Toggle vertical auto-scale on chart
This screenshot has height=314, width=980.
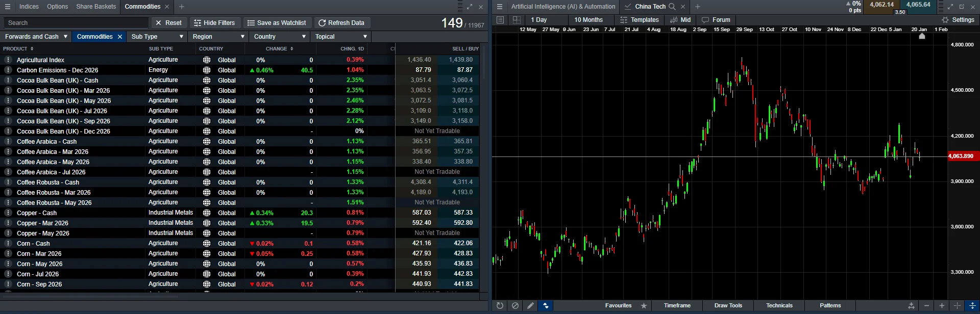[973, 306]
